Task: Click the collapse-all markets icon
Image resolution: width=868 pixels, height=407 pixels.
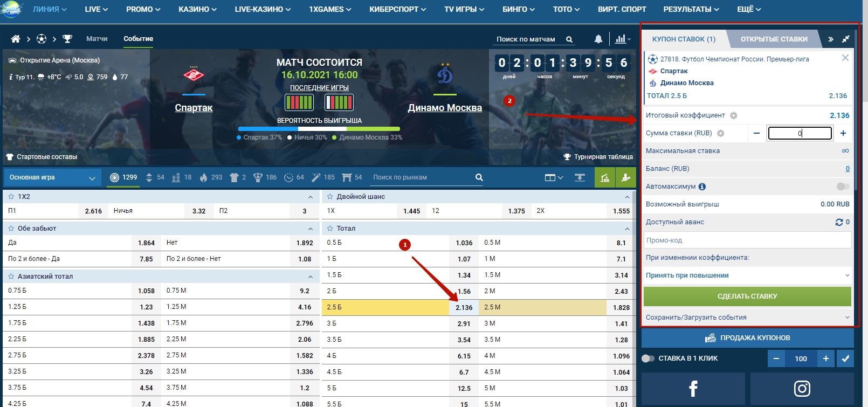Action: coord(580,177)
